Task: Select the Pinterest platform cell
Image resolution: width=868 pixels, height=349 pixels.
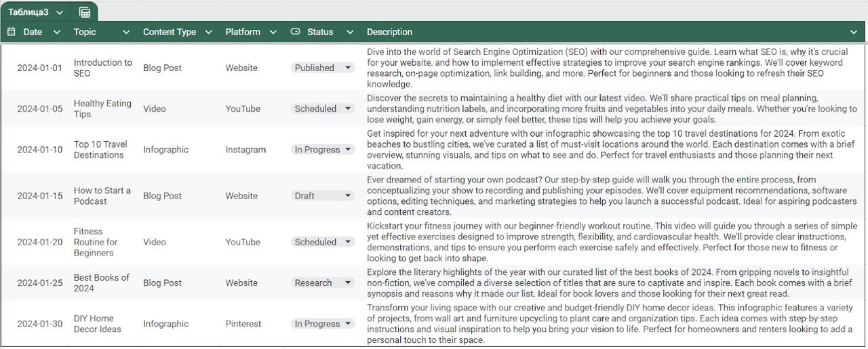Action: [x=243, y=324]
